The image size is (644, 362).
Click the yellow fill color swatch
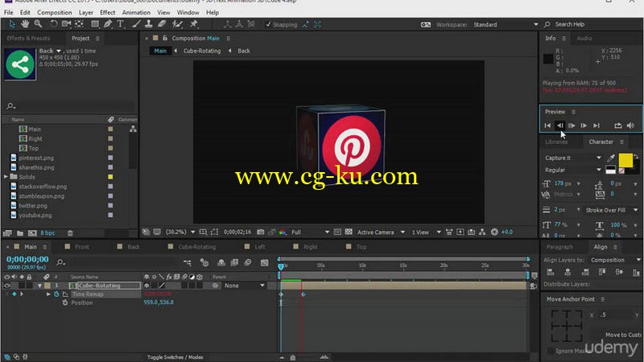(x=625, y=160)
